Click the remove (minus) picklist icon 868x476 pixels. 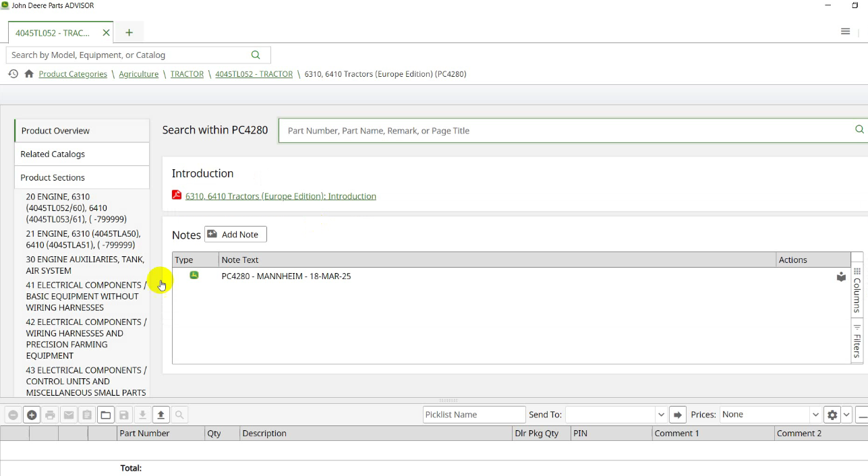13,415
